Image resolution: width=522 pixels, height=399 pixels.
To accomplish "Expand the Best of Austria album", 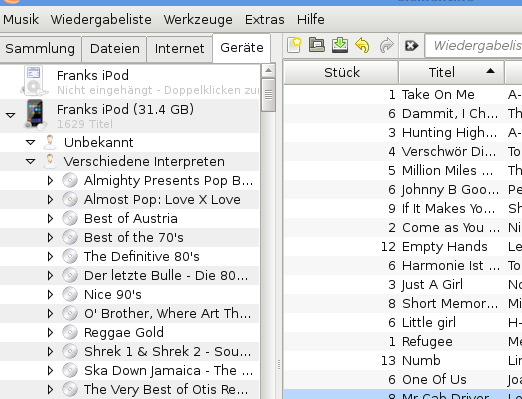I will (50, 218).
